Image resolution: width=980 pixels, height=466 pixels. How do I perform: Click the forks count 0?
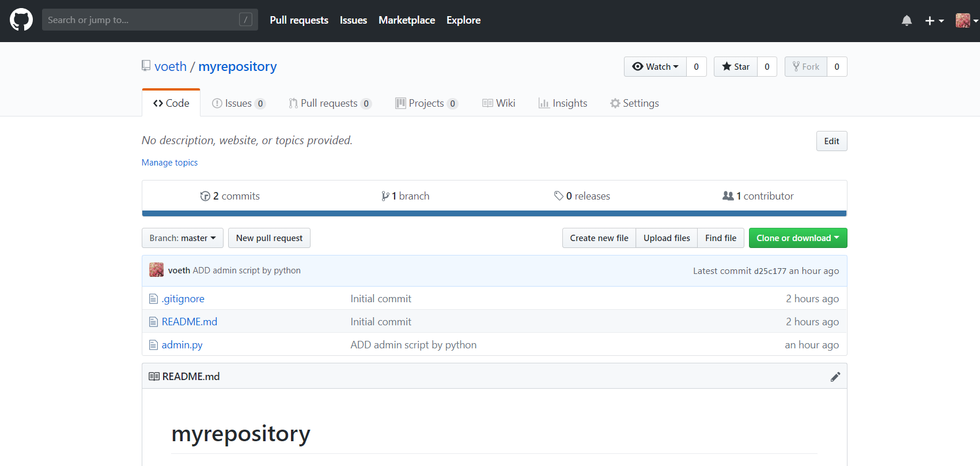(837, 66)
